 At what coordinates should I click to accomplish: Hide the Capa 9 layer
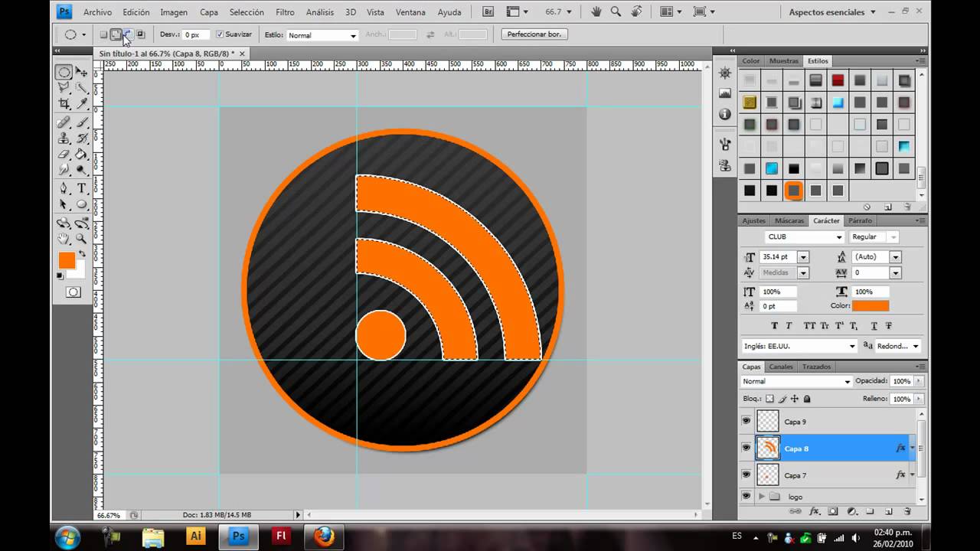click(746, 421)
